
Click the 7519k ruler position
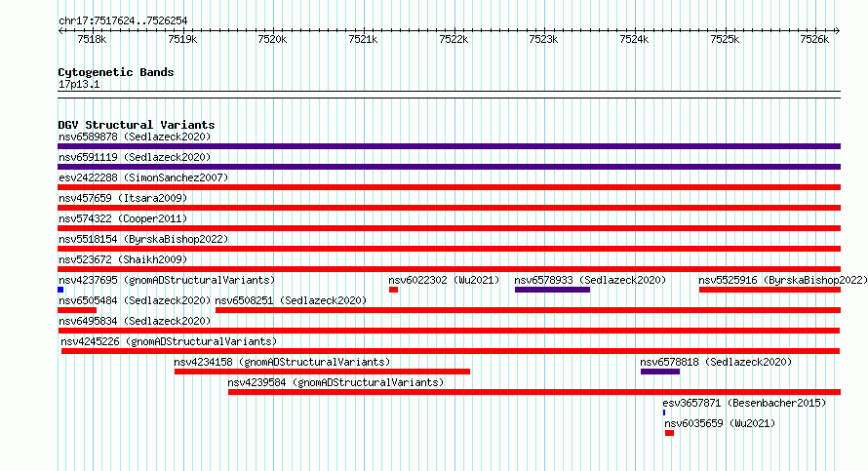tap(182, 39)
